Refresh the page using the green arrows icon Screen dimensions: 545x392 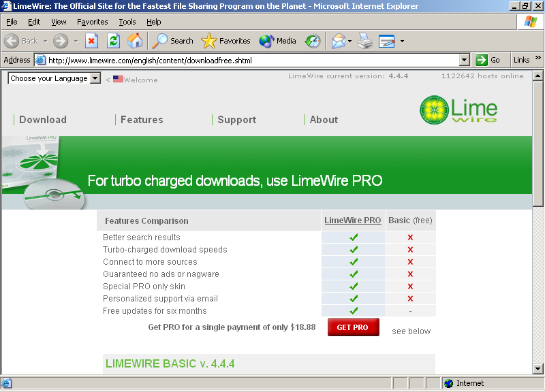[113, 41]
